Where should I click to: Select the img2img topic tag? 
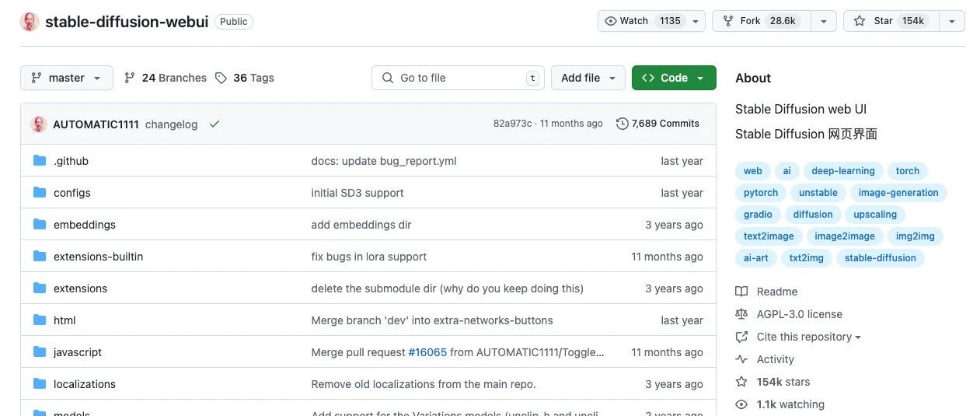[x=915, y=236]
